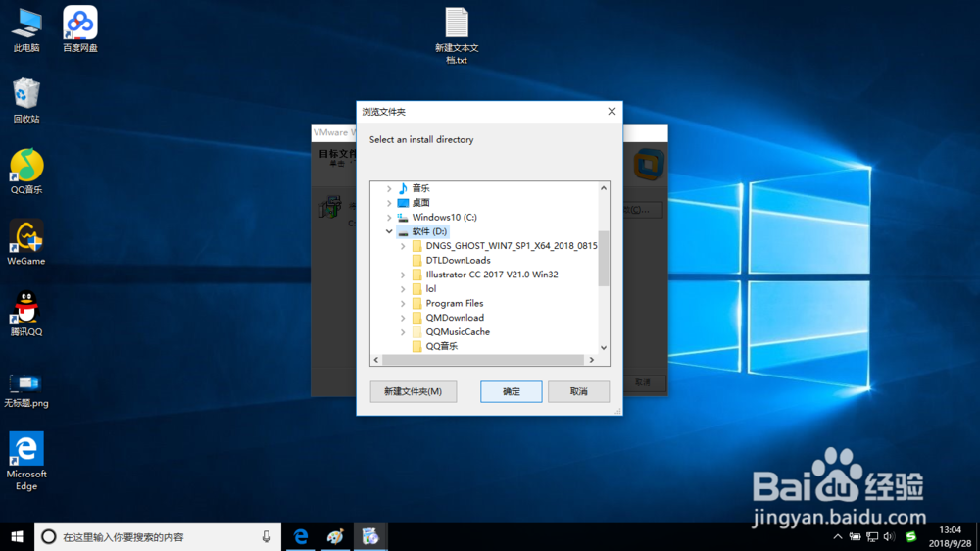Image resolution: width=980 pixels, height=551 pixels.
Task: Select the QQ音乐 desktop shortcut
Action: point(26,172)
